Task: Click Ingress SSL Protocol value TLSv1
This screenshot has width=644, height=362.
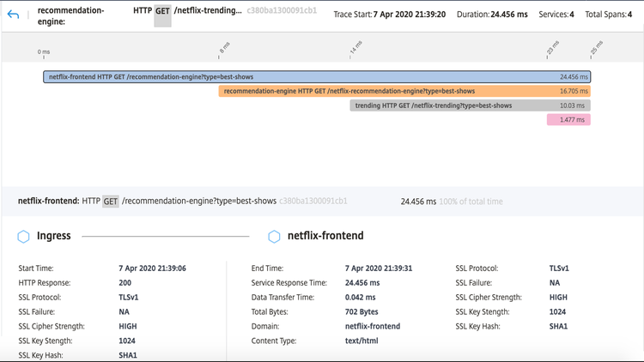Action: point(129,297)
